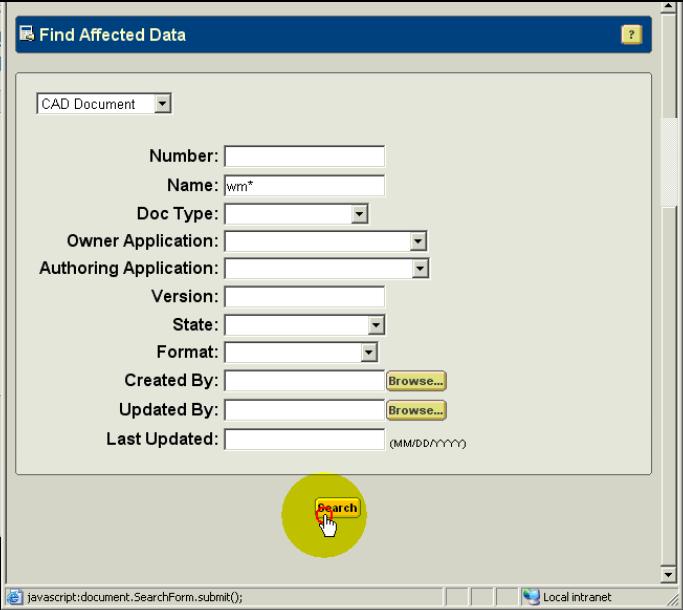Click Browse next to Updated By

pos(415,410)
